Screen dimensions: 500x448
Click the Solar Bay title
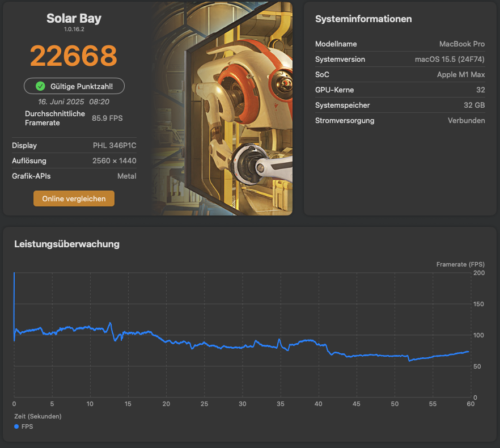pos(74,18)
